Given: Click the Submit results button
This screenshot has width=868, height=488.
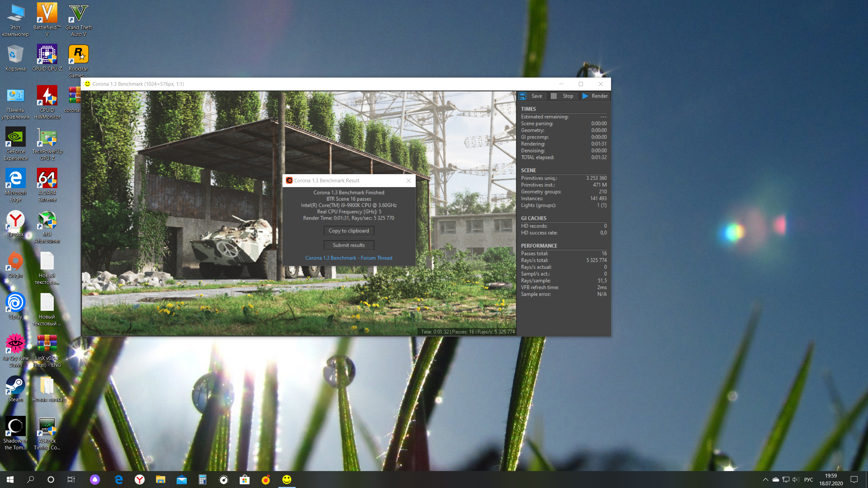Looking at the screenshot, I should click(x=349, y=245).
